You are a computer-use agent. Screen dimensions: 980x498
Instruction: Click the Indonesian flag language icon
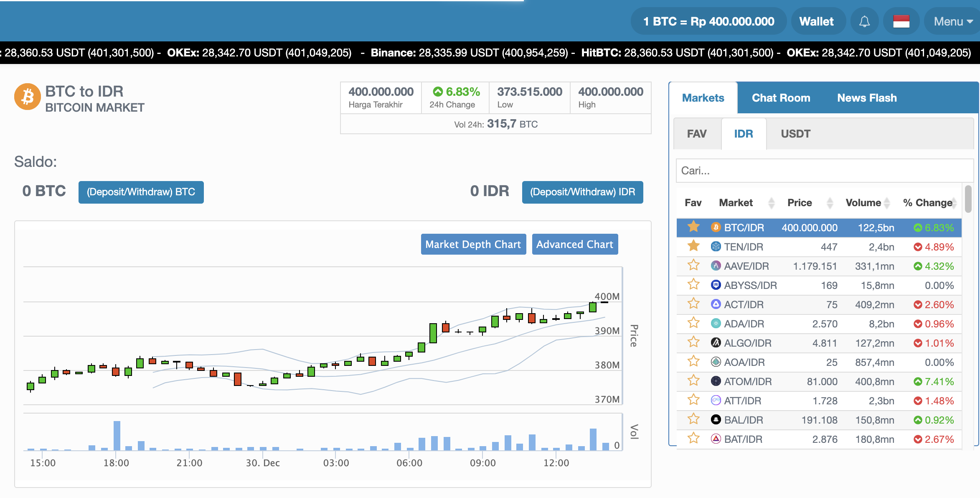901,21
